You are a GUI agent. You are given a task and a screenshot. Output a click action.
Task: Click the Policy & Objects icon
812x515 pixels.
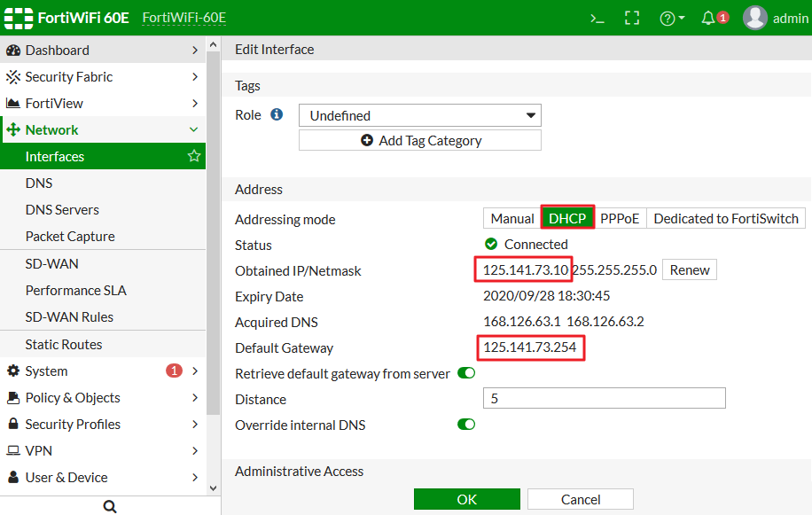click(x=13, y=397)
